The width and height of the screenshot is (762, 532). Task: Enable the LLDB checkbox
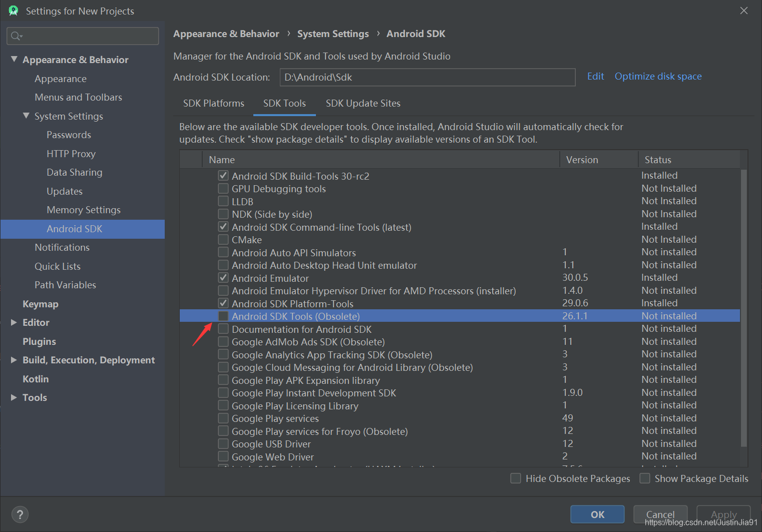click(x=223, y=201)
